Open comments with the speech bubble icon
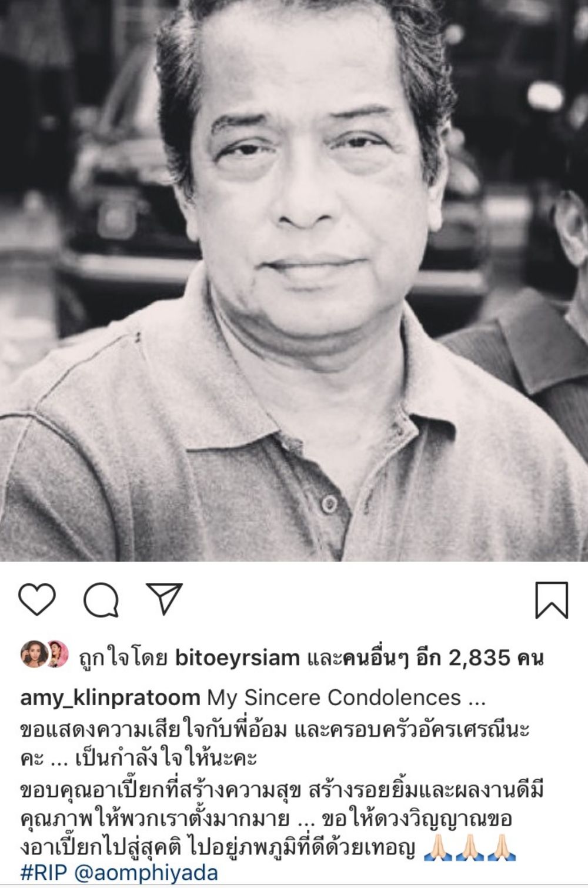 click(101, 600)
